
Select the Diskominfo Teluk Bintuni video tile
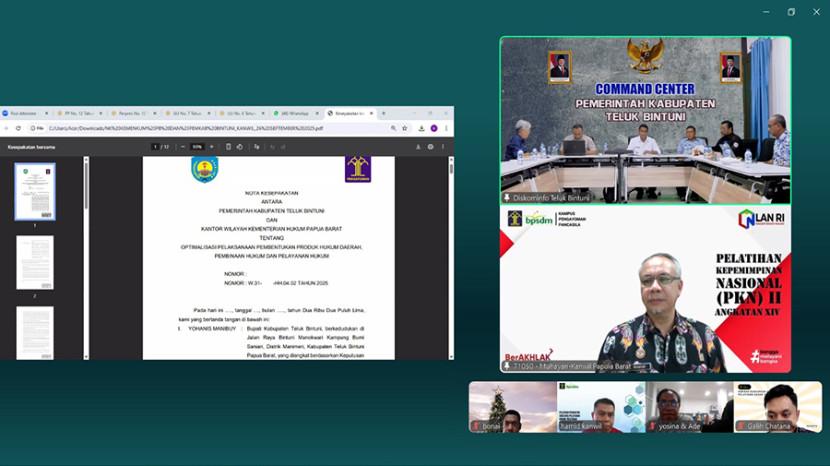(645, 120)
